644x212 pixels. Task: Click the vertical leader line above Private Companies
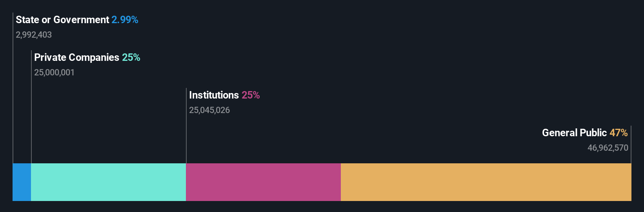31,107
